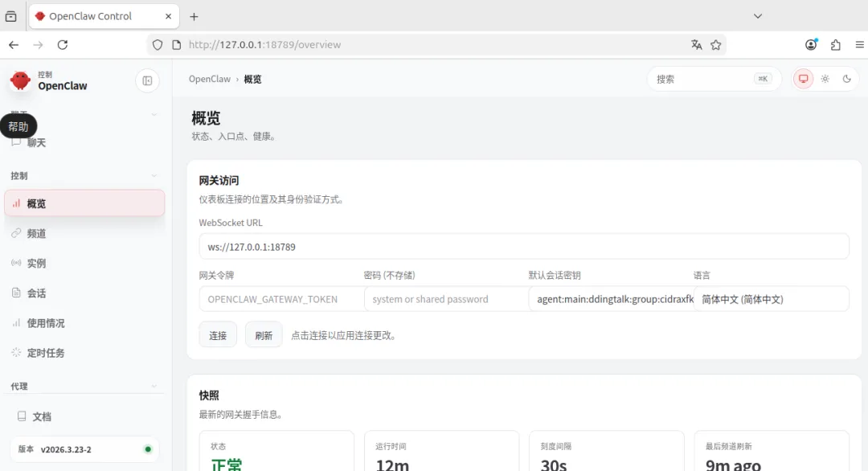868x471 pixels.
Task: Open the browser hamburger menu
Action: 860,45
